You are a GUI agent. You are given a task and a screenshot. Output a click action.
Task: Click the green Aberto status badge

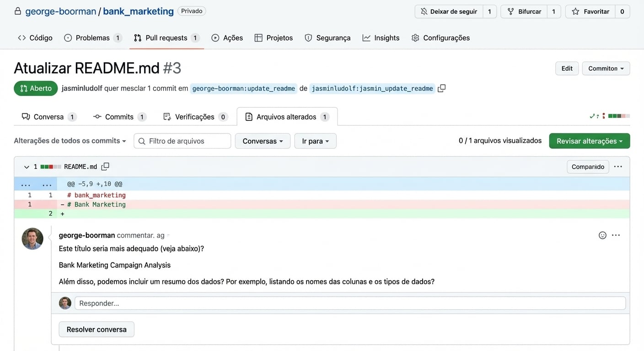[x=36, y=89]
